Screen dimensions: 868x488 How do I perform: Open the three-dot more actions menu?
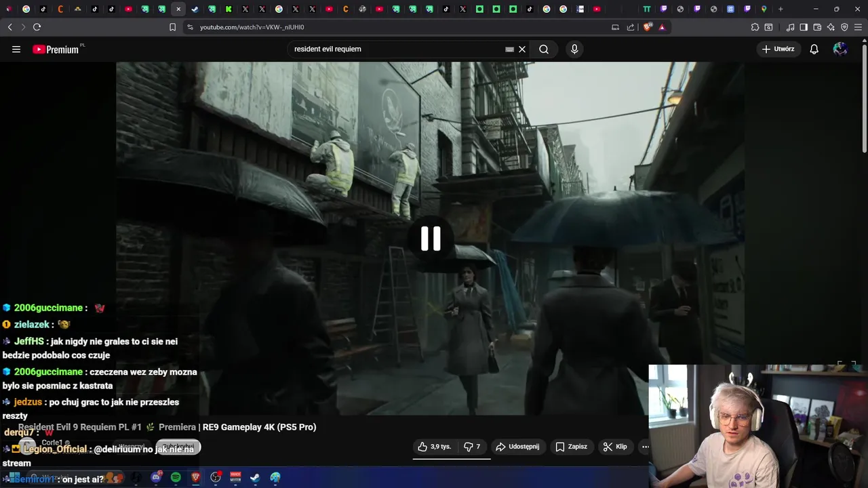tap(645, 447)
